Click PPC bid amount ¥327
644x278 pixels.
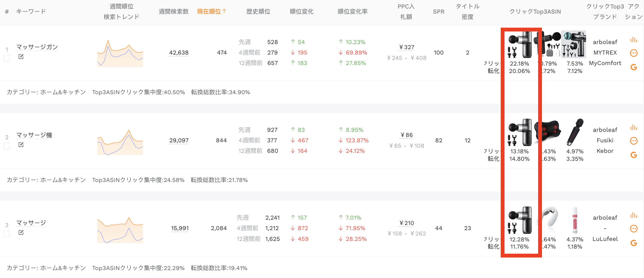[x=407, y=47]
